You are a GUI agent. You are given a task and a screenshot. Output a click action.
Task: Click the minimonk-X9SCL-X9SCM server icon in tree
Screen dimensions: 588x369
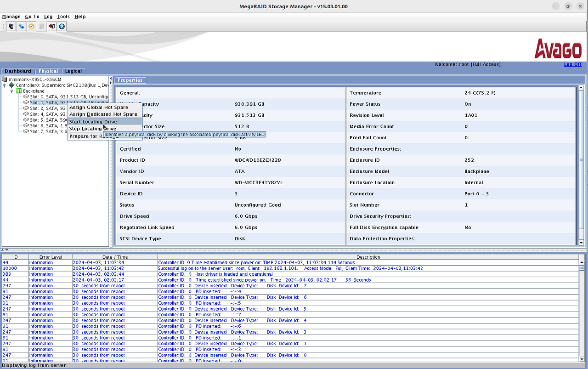(5, 79)
